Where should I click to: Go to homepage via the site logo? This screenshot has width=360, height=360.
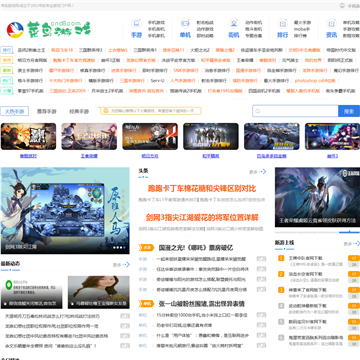(x=49, y=29)
